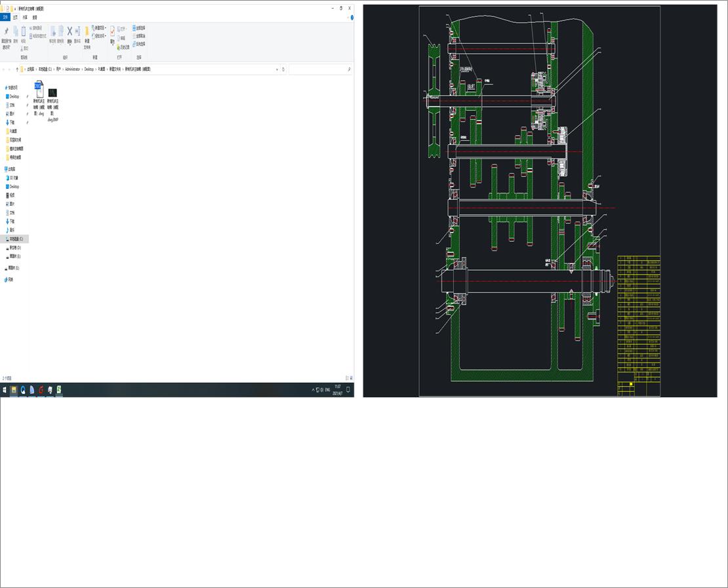The image size is (728, 588).
Task: Click the Delete X icon in the ribbon
Action: [x=70, y=31]
